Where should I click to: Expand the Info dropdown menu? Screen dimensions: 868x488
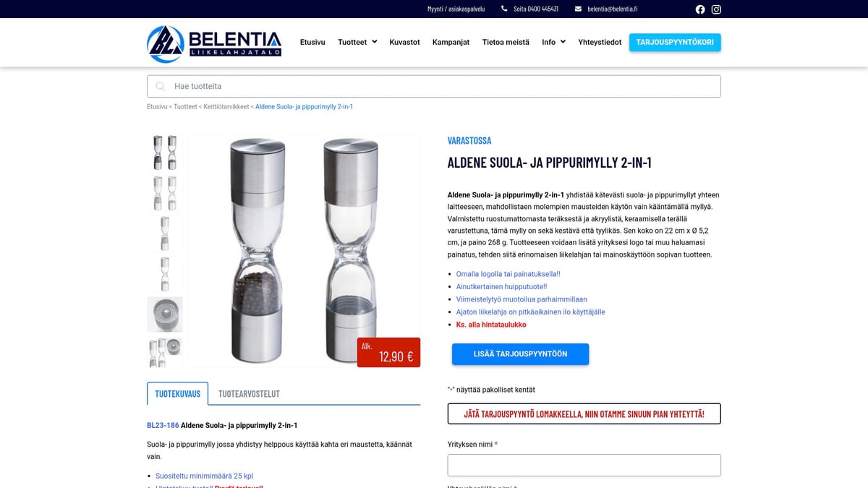point(553,42)
